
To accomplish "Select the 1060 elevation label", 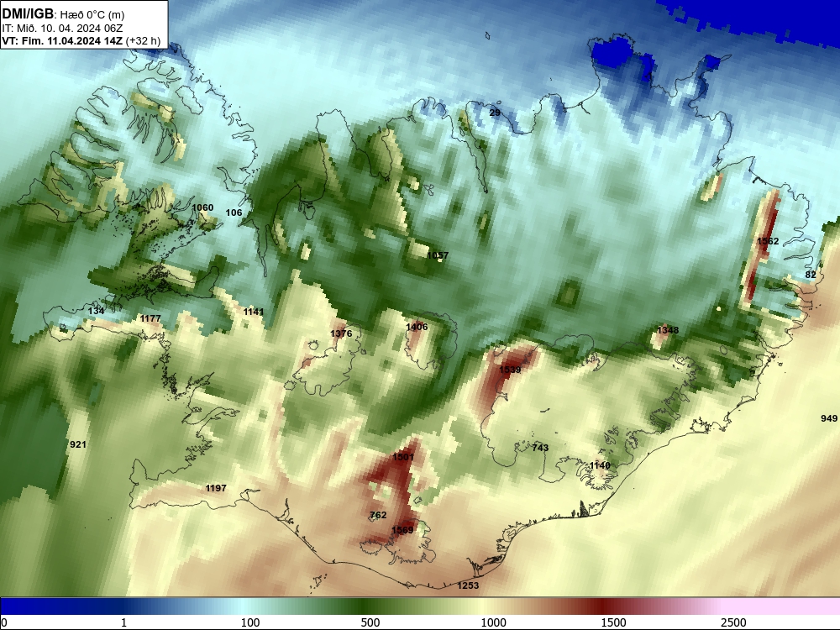I will tap(202, 207).
